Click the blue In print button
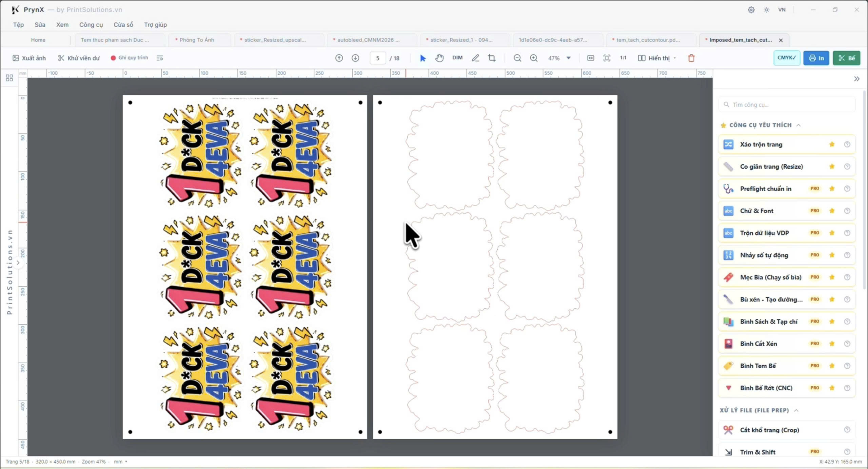 816,58
